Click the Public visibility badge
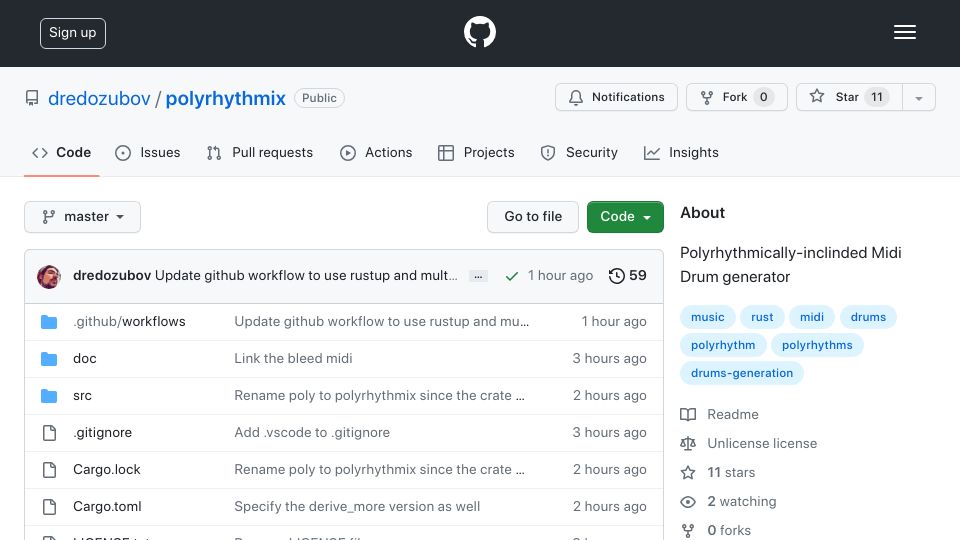This screenshot has height=540, width=960. click(x=319, y=98)
